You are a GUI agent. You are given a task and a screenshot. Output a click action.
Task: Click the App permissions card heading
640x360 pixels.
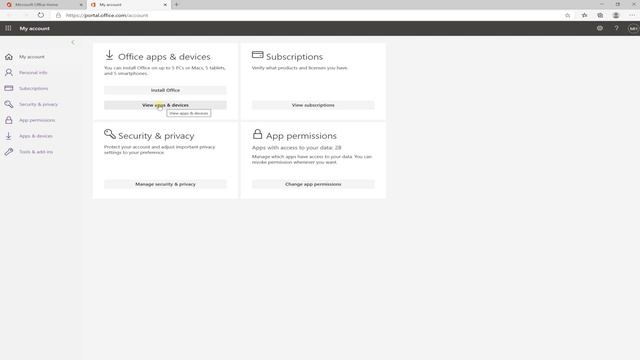point(301,136)
